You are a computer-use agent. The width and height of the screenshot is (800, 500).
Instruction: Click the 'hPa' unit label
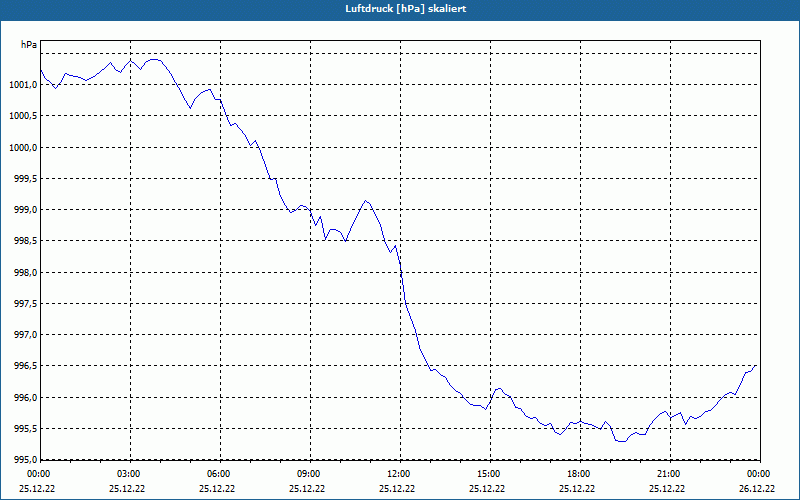click(x=29, y=45)
